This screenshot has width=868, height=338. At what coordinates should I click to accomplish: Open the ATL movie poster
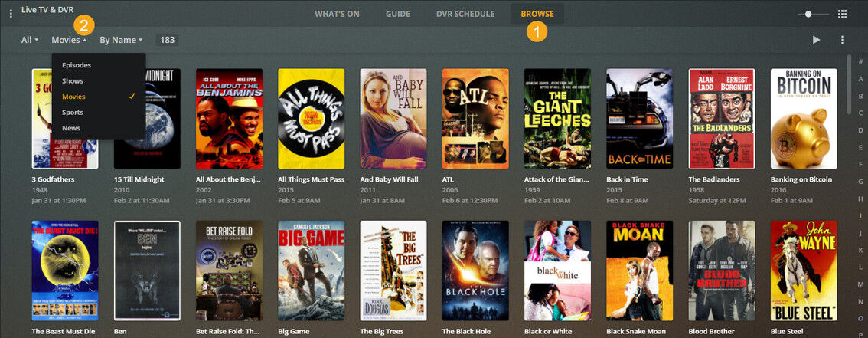(x=475, y=119)
